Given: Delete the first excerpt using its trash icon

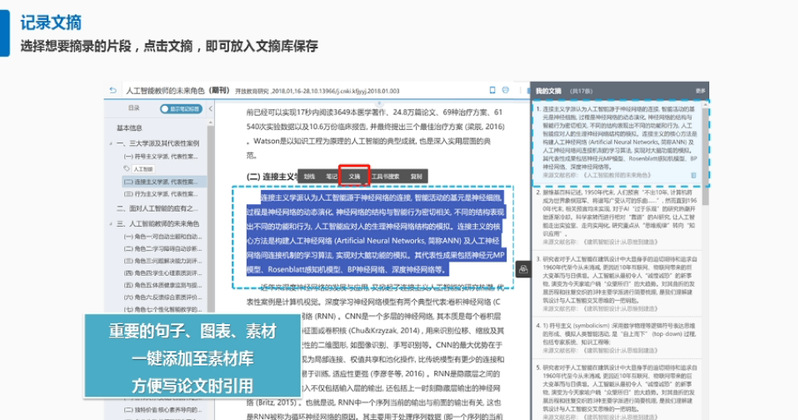Looking at the screenshot, I should coord(696,173).
